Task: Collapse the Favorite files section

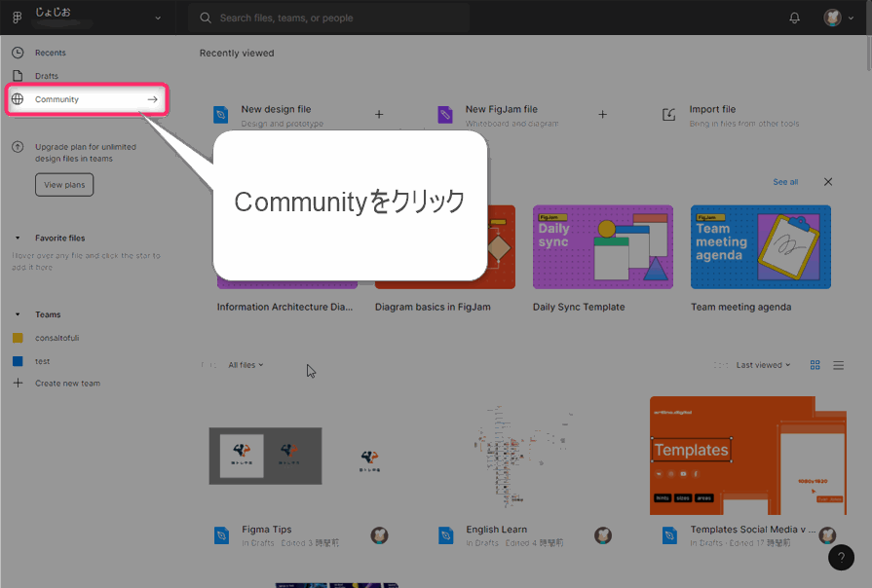Action: coord(18,238)
